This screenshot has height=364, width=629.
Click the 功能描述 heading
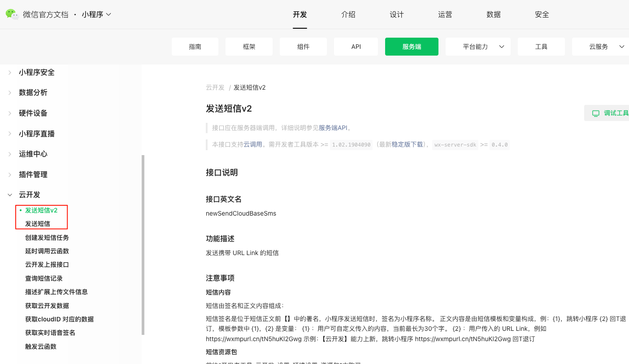coord(220,238)
